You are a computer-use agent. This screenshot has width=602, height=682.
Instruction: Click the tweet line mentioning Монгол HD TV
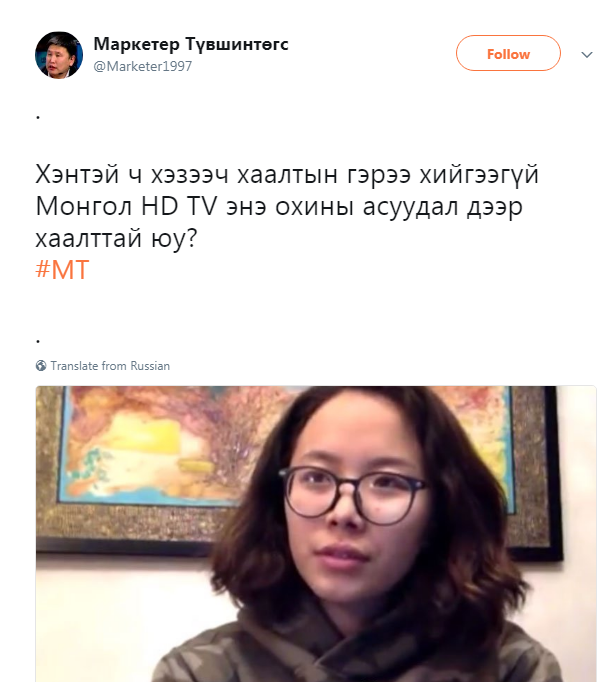(x=279, y=207)
